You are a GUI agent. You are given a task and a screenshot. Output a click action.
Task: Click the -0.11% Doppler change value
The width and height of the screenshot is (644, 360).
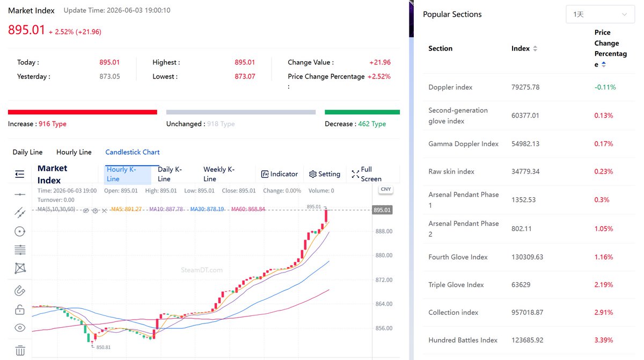click(605, 87)
